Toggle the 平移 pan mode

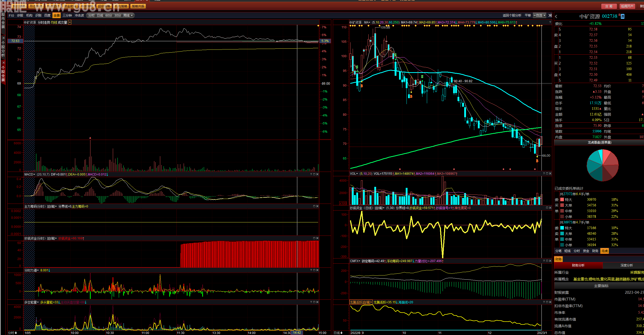point(528,15)
